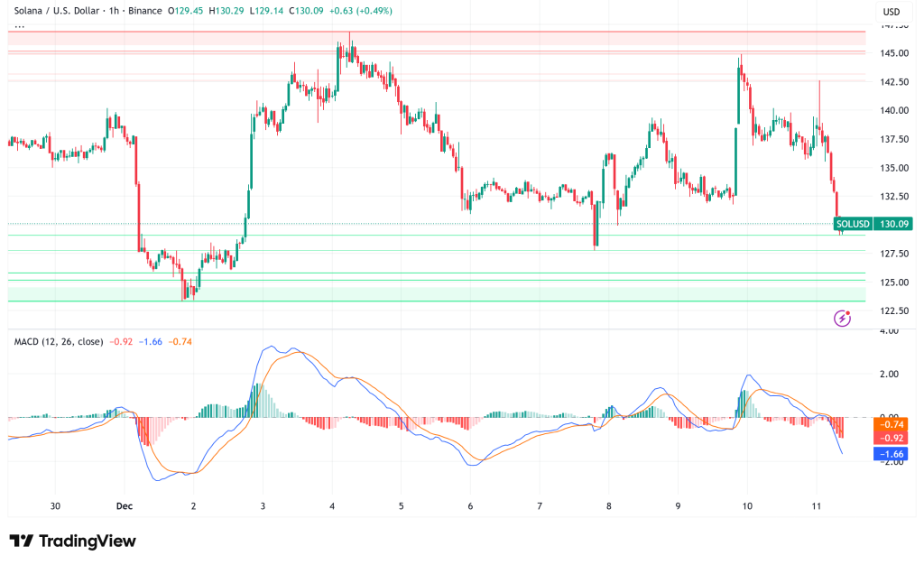924x565 pixels.
Task: Click the purple lightning bolt events icon
Action: [x=842, y=318]
